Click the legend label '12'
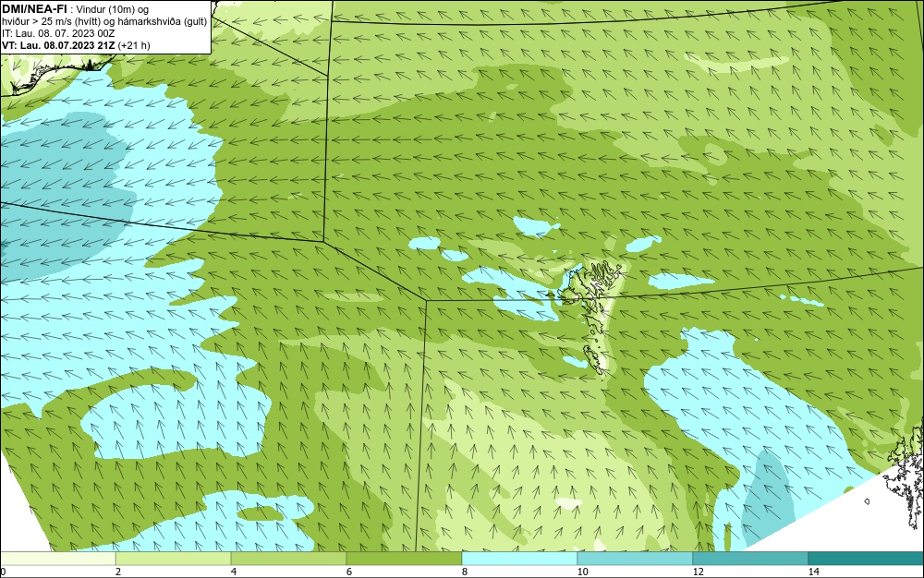This screenshot has width=924, height=578. tap(698, 572)
